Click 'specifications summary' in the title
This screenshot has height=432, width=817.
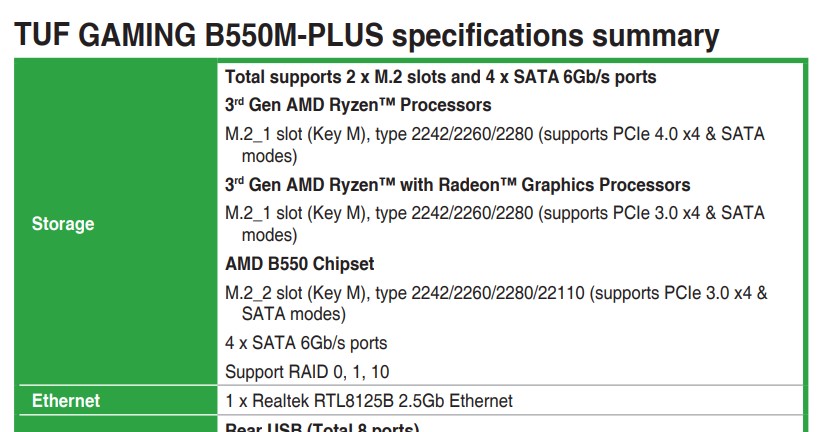point(555,36)
